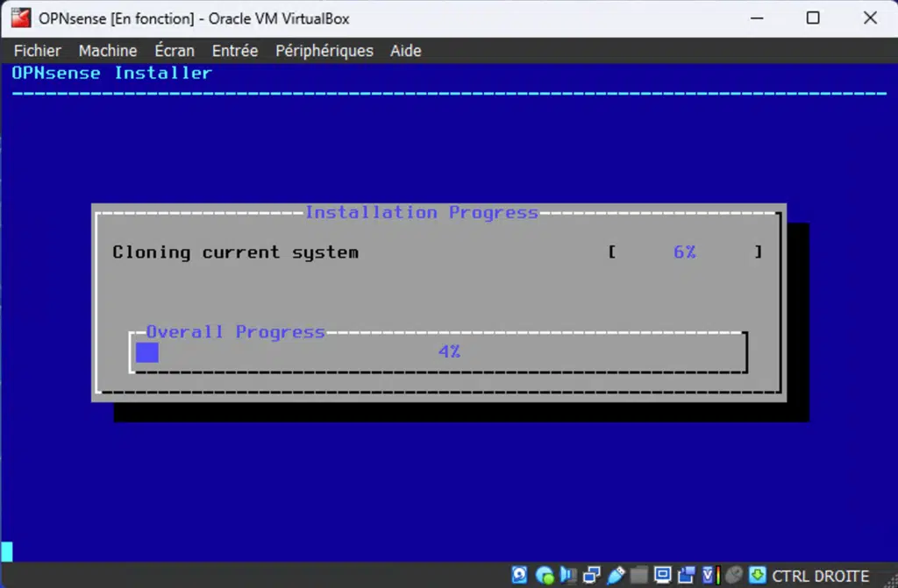This screenshot has height=588, width=898.
Task: Click the optical drive status icon
Action: (x=545, y=575)
